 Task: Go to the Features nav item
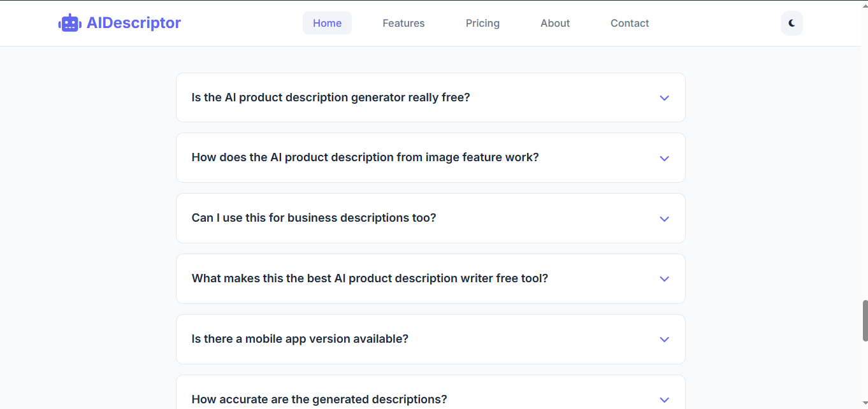[x=403, y=23]
